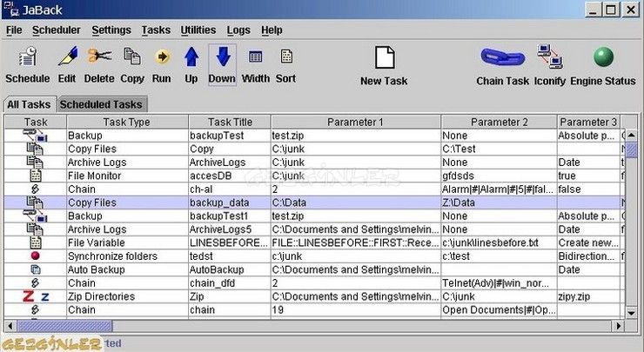Open the Help menu
Screen dimensions: 644x352
pos(272,30)
